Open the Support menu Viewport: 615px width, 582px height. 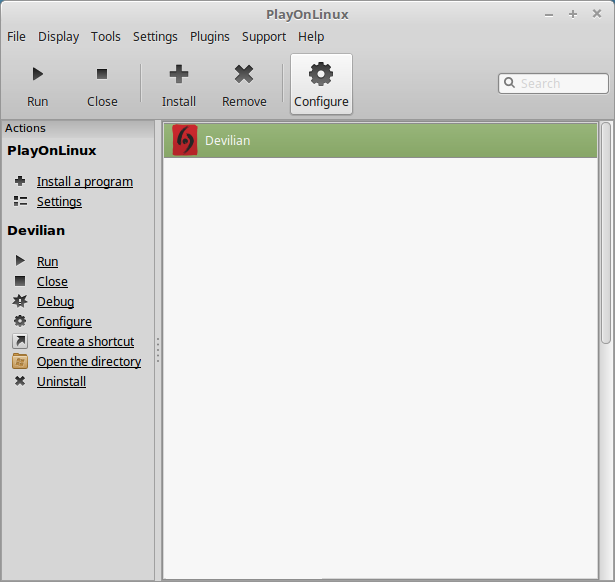264,36
